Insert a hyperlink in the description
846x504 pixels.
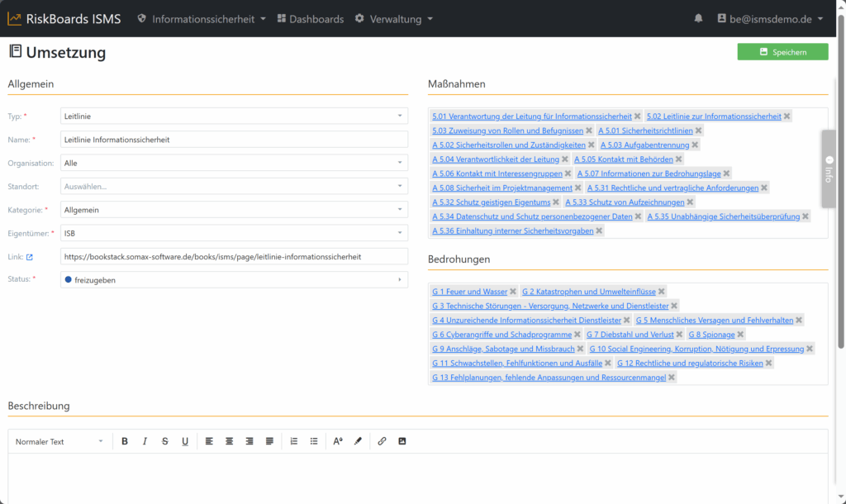(382, 441)
